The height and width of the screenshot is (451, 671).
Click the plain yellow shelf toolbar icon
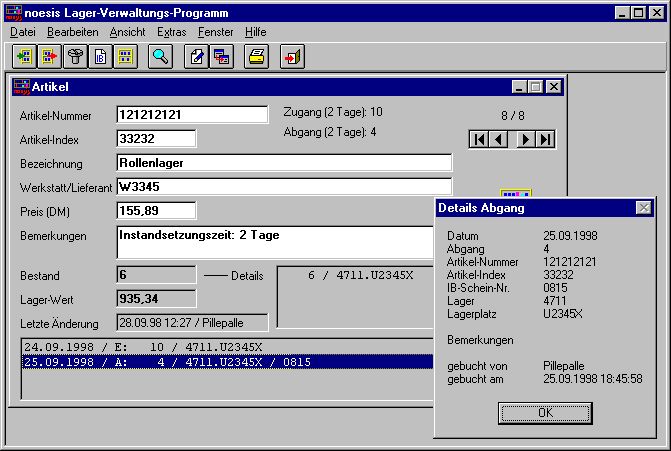[x=125, y=56]
